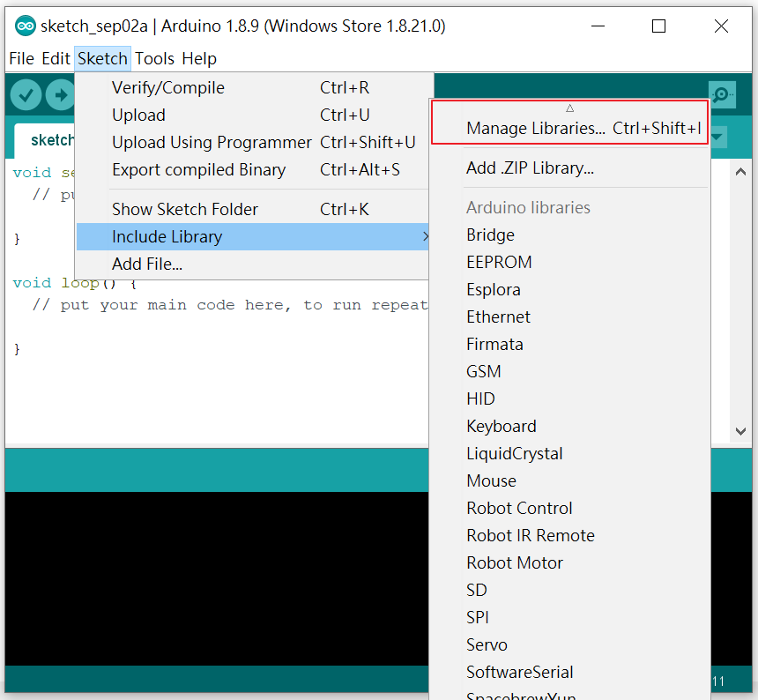
Task: Click Export compiled Binary
Action: pos(197,169)
